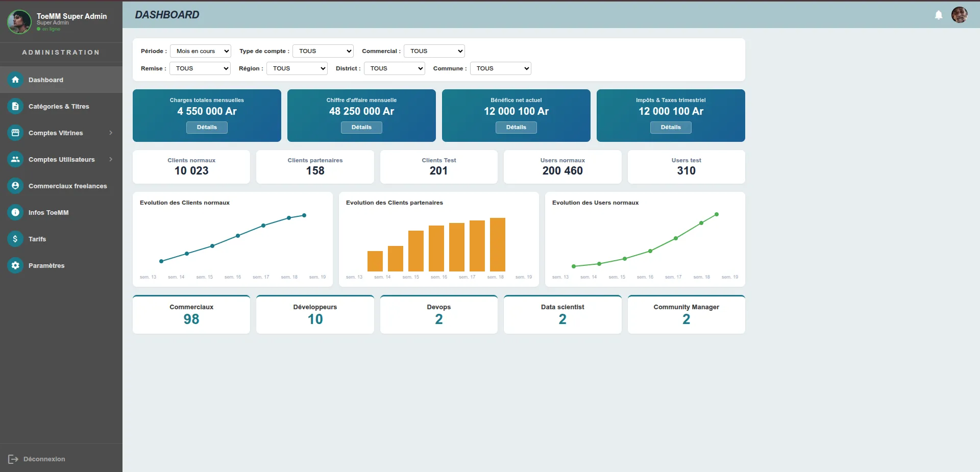Select the Clients partenaires card
The image size is (980, 472).
(315, 167)
